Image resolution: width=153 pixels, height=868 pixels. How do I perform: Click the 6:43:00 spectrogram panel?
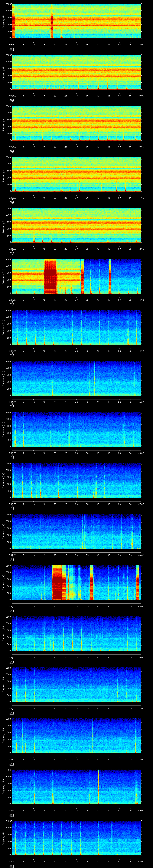tap(77, 327)
